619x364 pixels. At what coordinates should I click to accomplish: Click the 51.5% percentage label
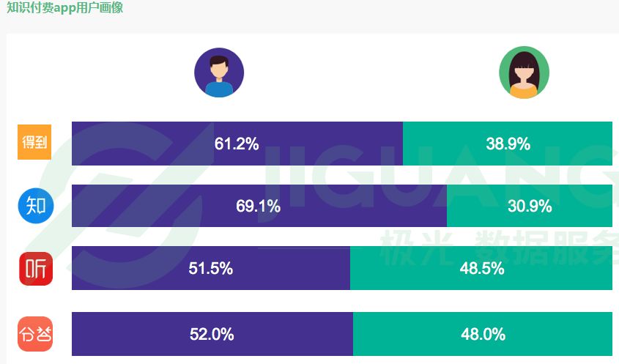(211, 269)
